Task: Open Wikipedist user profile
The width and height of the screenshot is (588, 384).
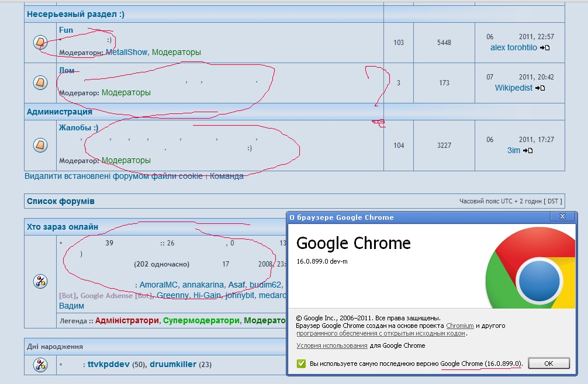Action: [513, 88]
